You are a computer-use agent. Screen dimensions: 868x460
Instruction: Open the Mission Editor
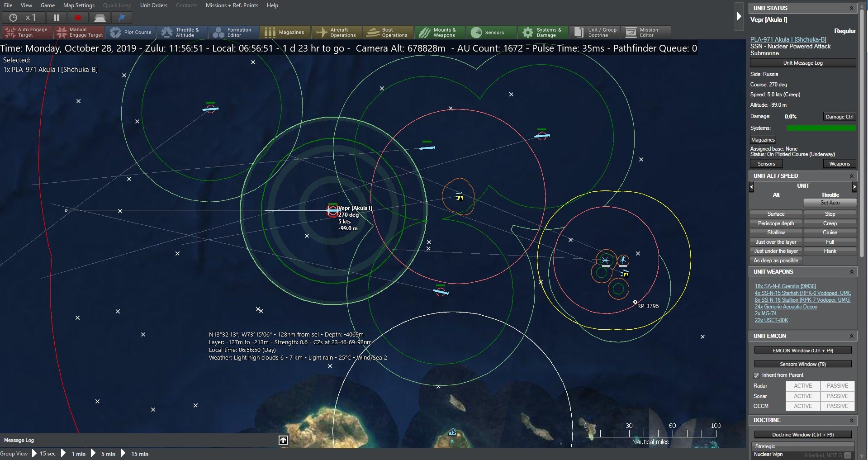click(646, 32)
